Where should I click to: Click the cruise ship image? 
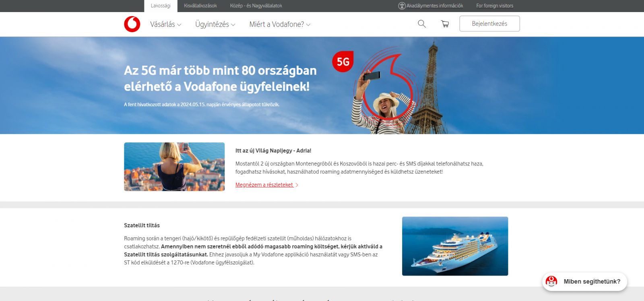(x=455, y=246)
